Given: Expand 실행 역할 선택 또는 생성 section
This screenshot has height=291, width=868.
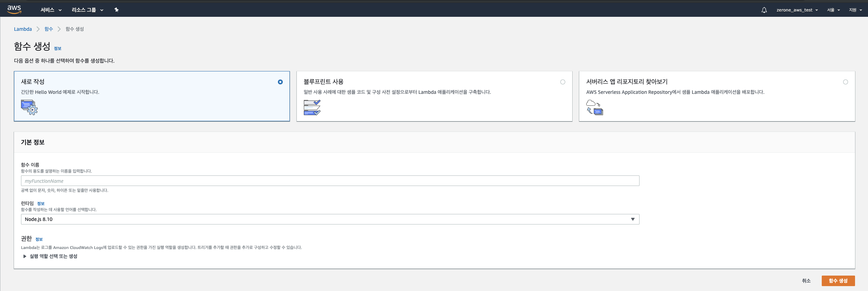Looking at the screenshot, I should (x=50, y=256).
